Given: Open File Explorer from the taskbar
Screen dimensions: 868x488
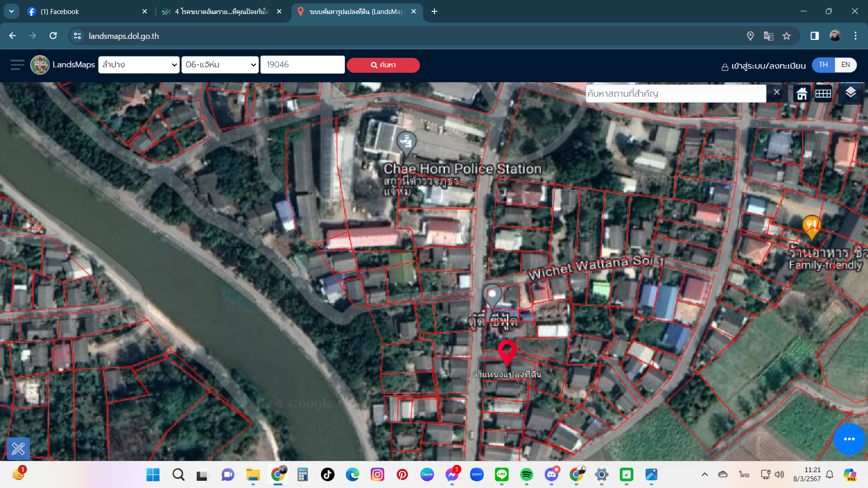Looking at the screenshot, I should [x=253, y=474].
